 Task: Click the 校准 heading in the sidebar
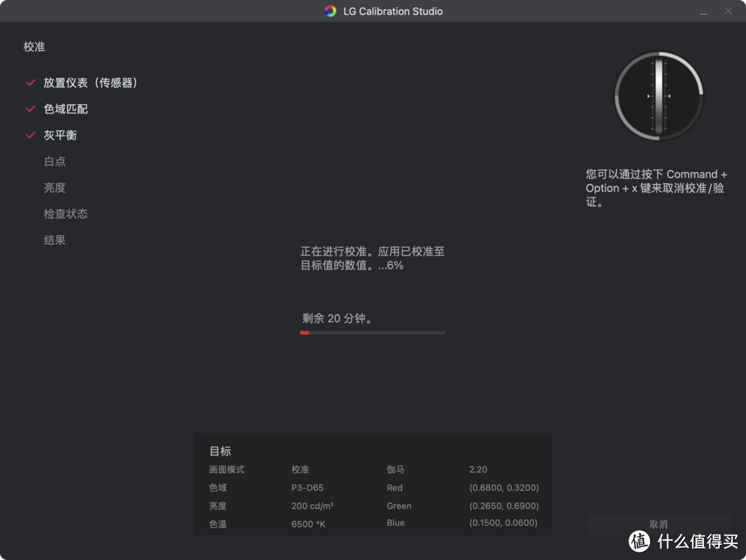[x=35, y=47]
